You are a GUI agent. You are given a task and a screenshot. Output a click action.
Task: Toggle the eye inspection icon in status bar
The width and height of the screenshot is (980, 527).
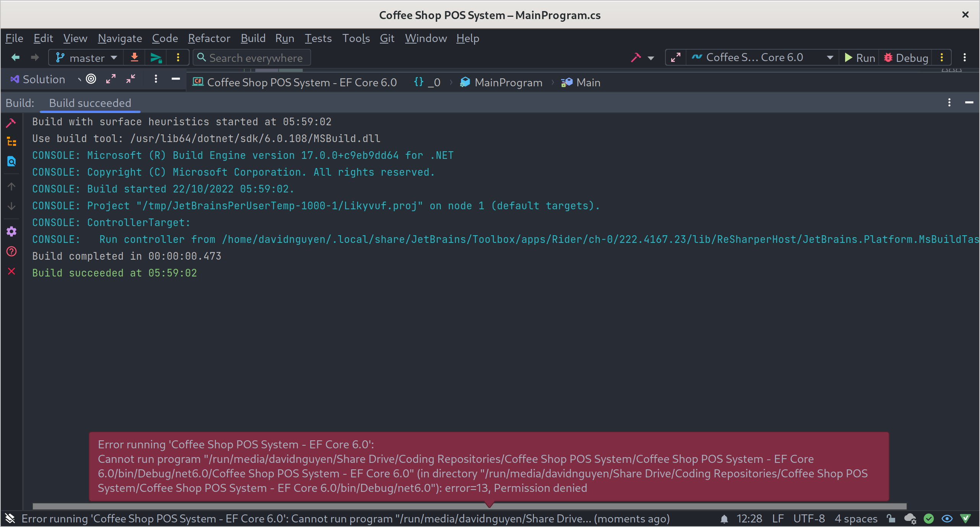click(947, 519)
